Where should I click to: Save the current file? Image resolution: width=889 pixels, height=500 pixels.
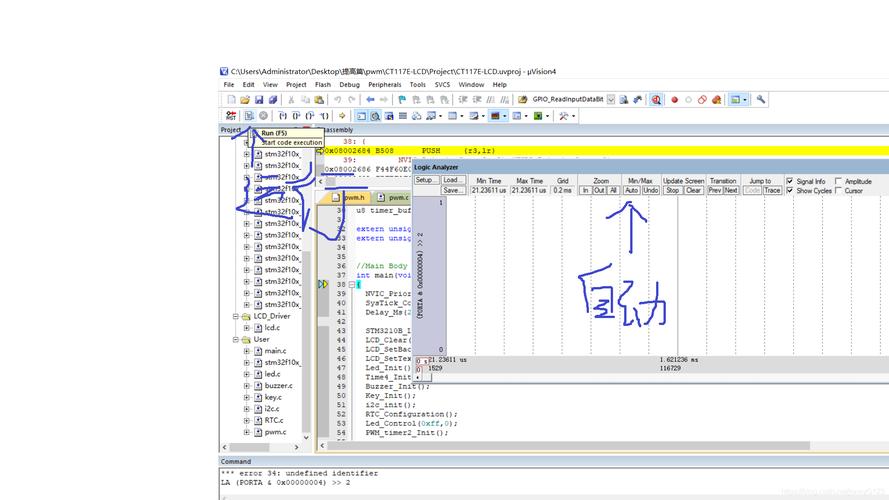259,100
